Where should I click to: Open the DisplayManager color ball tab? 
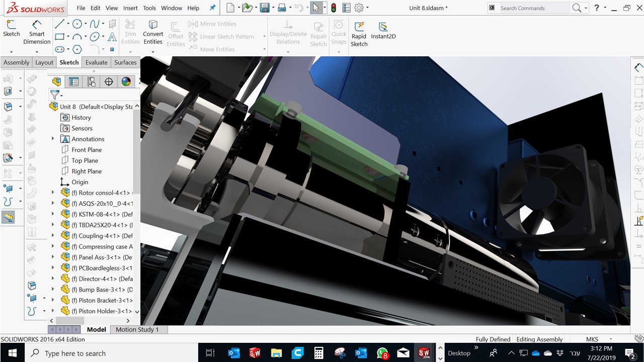126,82
